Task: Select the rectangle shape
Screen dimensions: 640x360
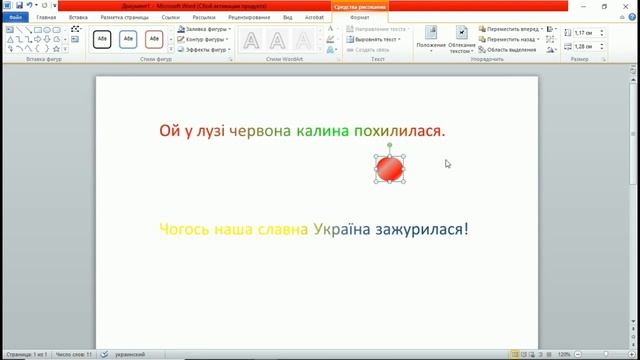Action: 38,30
